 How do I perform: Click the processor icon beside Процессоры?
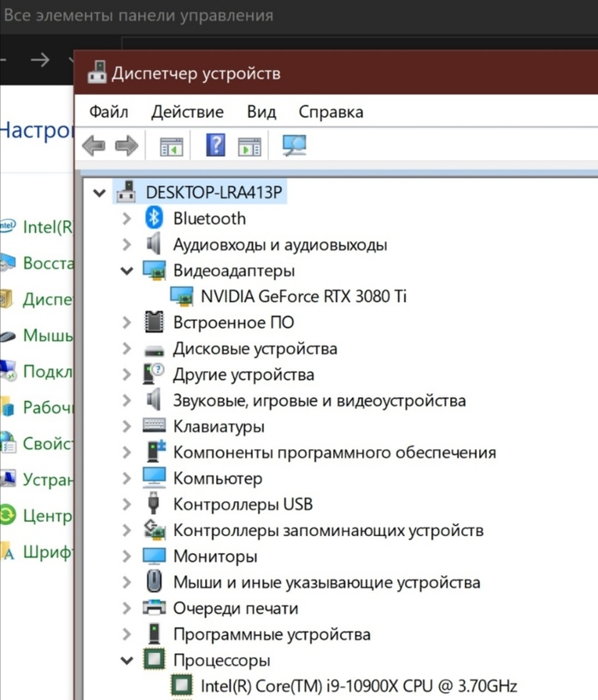154,659
